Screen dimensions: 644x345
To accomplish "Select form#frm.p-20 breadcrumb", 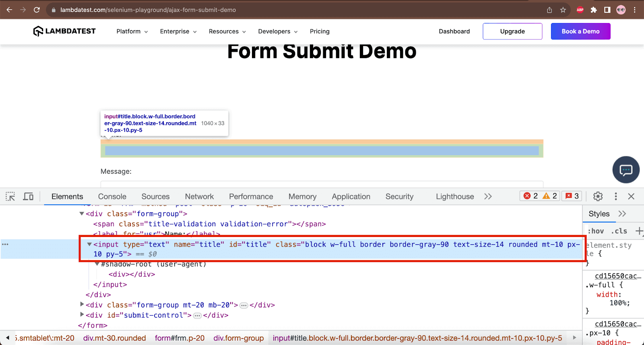I will click(180, 338).
